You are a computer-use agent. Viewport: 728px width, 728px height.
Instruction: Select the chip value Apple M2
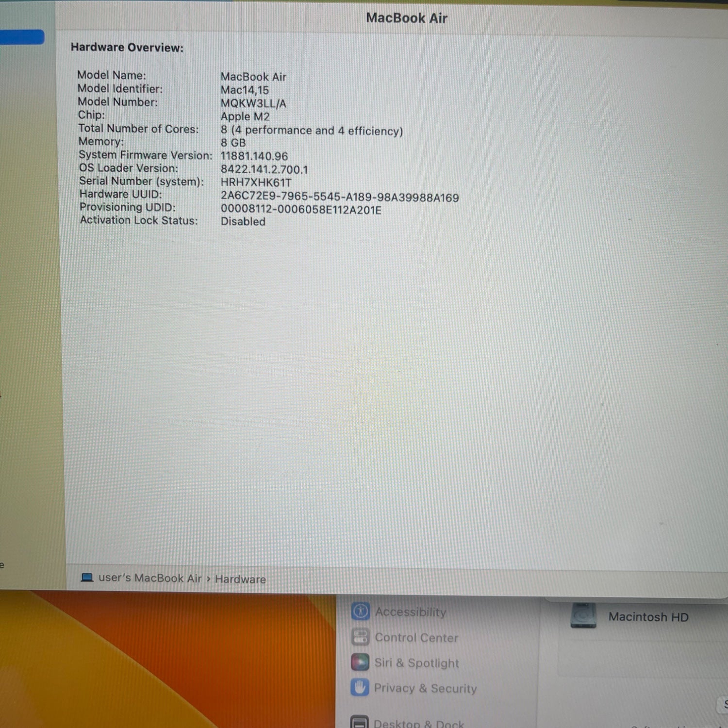[x=245, y=116]
